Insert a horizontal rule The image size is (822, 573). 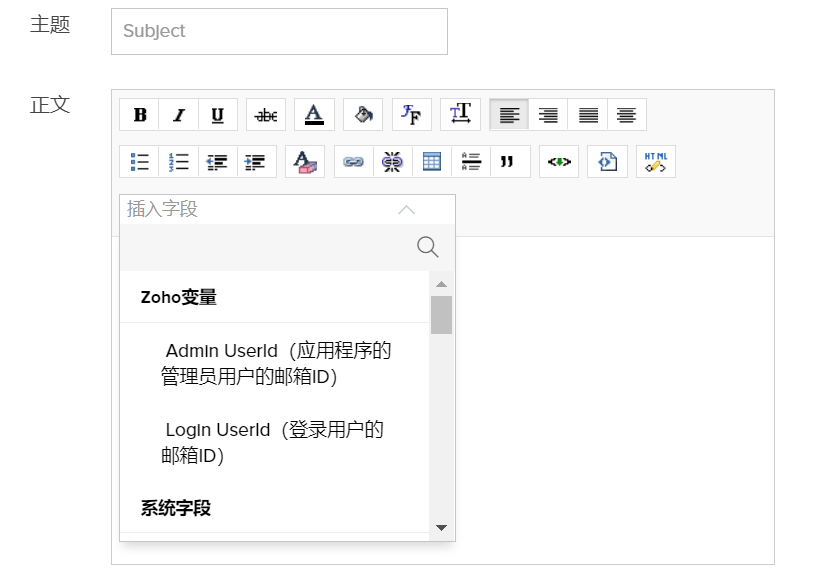click(x=471, y=161)
